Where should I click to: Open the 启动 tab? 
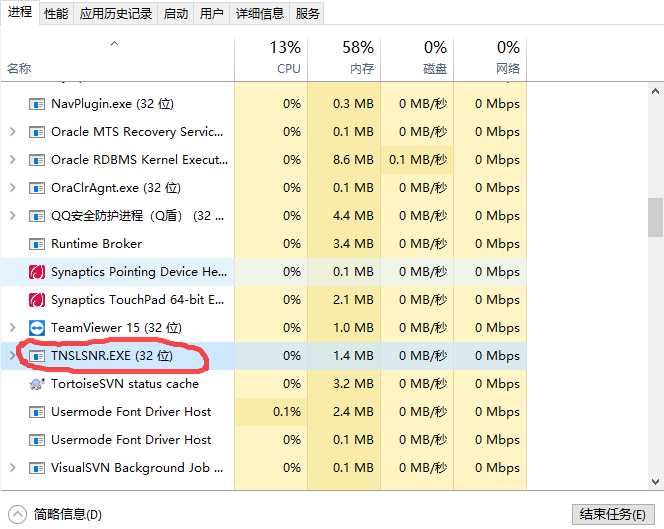[176, 14]
